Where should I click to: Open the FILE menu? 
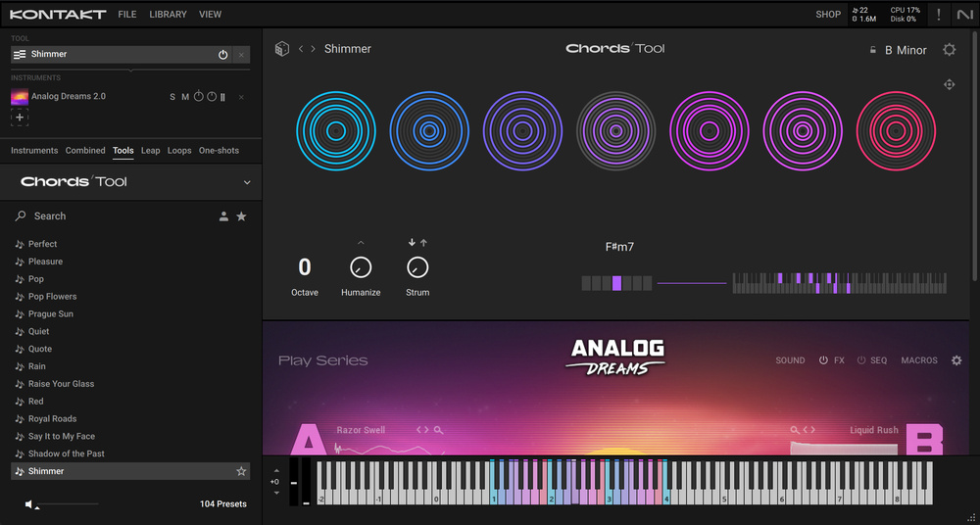pos(126,15)
